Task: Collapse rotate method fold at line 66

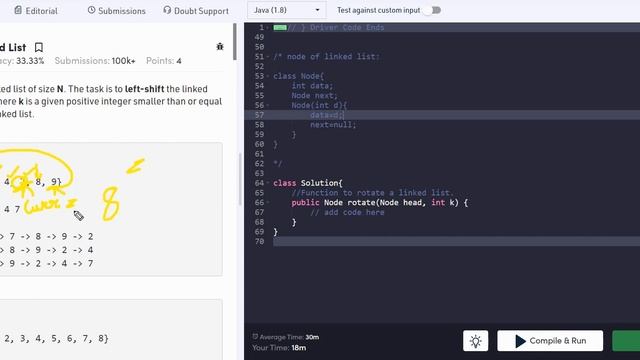Action: point(268,202)
